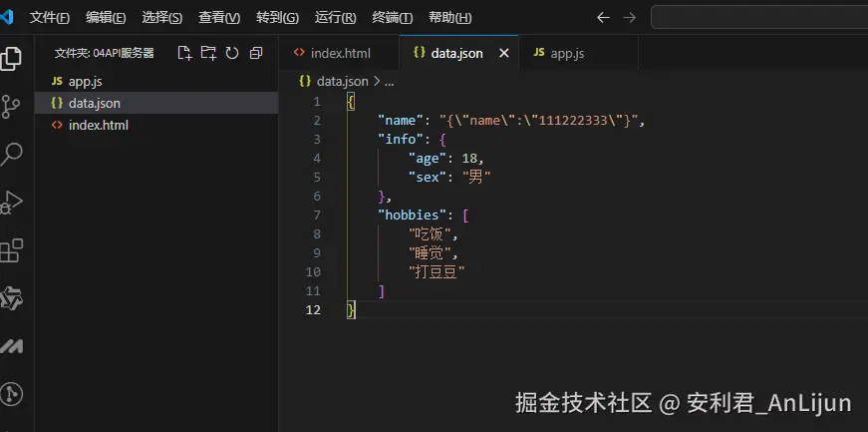Switch to the app.js editor tab
Screen dimensions: 868x432
coord(578,53)
